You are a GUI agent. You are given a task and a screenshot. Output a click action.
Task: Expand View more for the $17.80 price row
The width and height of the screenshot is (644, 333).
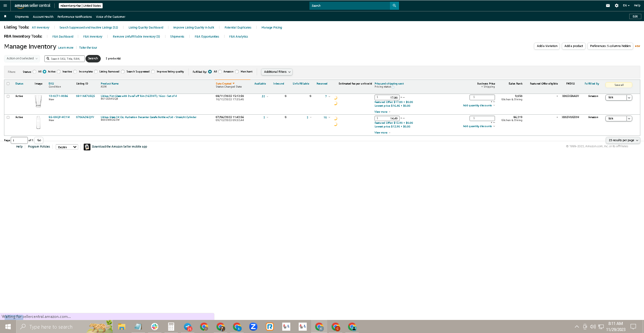coord(382,112)
